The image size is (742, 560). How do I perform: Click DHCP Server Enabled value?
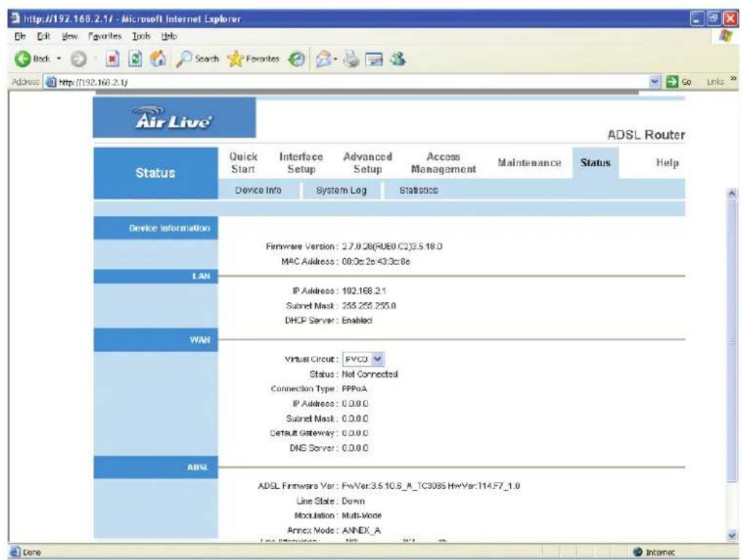point(357,321)
